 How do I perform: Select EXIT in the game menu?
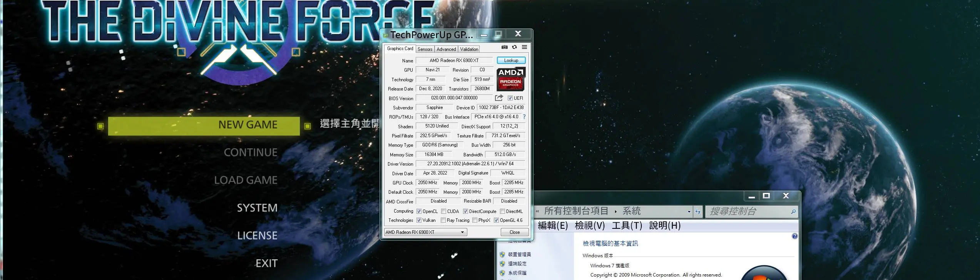click(x=266, y=263)
